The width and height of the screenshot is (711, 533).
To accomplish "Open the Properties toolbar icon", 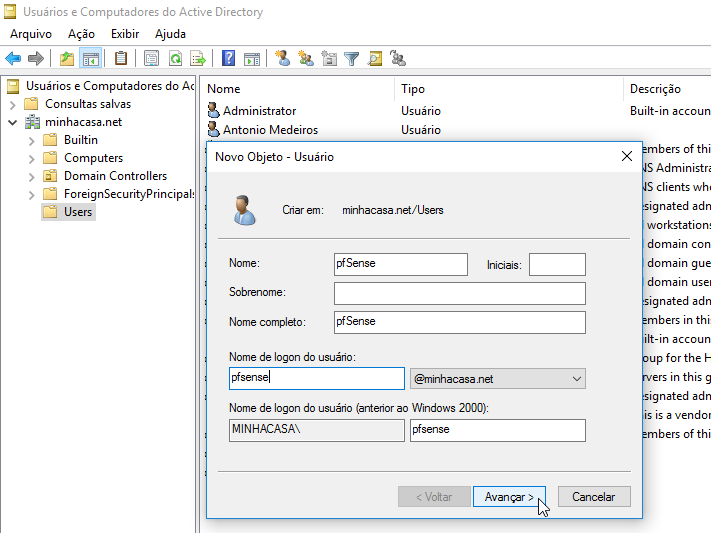I will coord(151,59).
